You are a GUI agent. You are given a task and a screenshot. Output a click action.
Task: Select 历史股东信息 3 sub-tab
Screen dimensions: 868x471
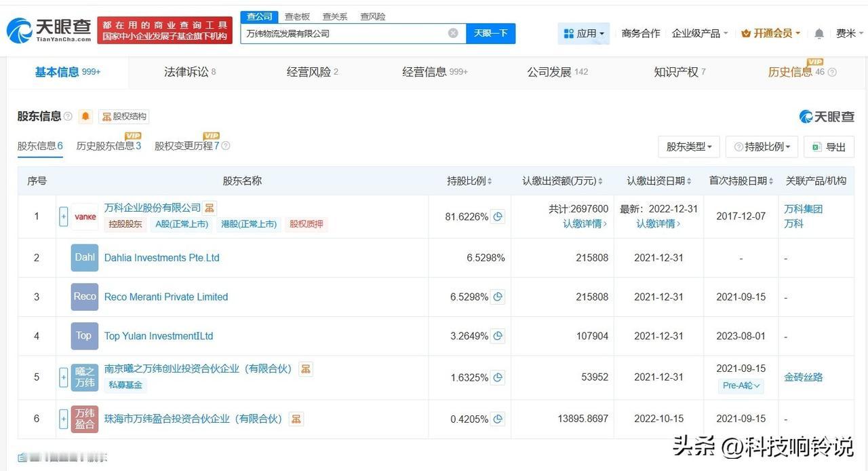coord(108,146)
